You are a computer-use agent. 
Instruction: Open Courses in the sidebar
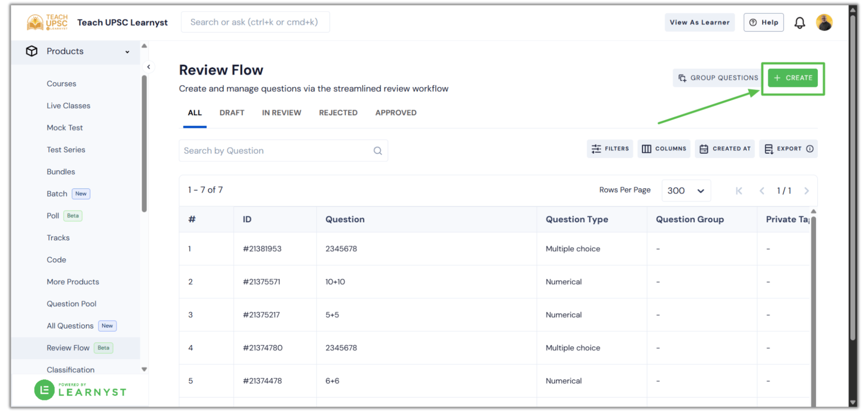click(61, 84)
